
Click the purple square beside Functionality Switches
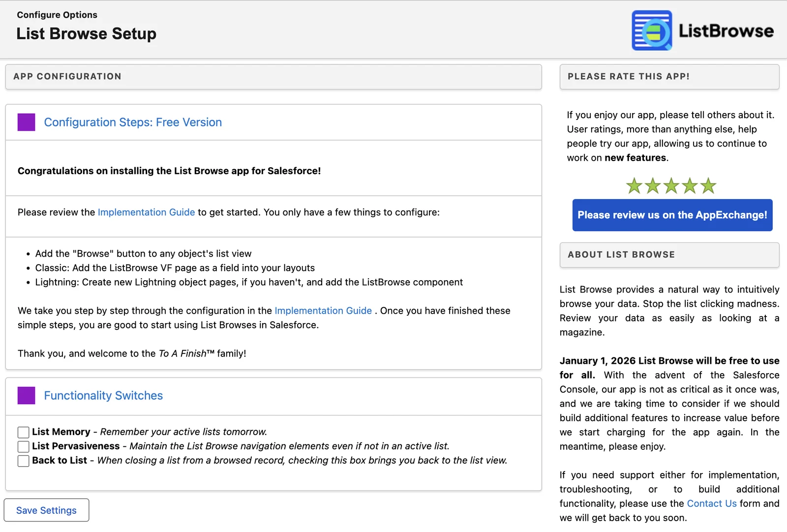(26, 395)
